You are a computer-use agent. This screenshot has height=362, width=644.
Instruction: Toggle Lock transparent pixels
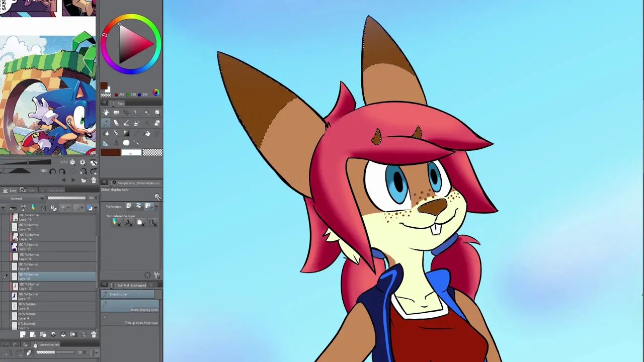click(x=53, y=208)
